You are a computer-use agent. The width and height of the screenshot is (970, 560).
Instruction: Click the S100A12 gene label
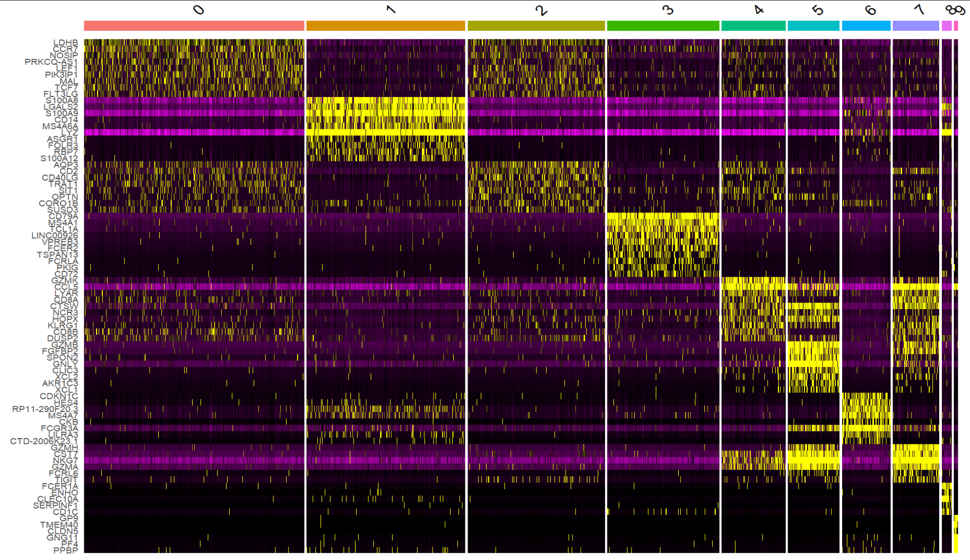coord(59,158)
